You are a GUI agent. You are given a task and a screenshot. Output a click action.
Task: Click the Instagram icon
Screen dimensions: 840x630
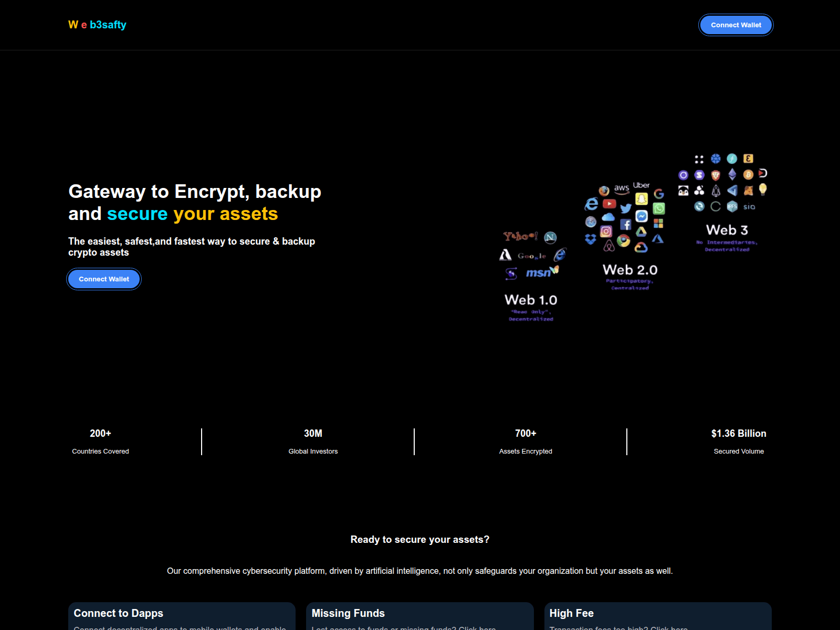[x=606, y=232]
